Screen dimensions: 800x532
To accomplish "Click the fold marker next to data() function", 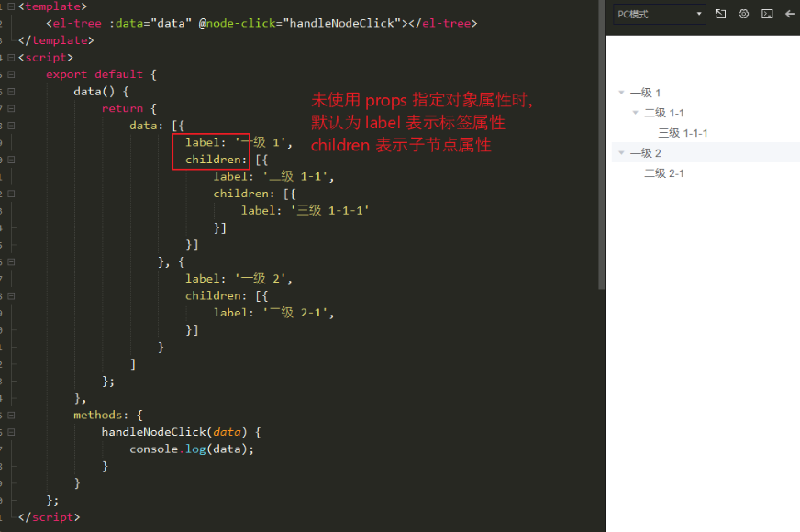I will 11,91.
